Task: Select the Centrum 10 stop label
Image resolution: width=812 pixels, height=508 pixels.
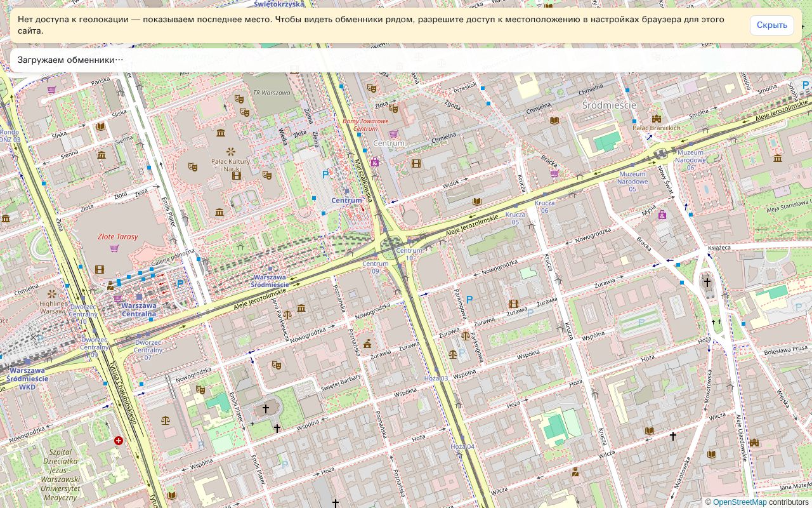Action: (x=409, y=254)
